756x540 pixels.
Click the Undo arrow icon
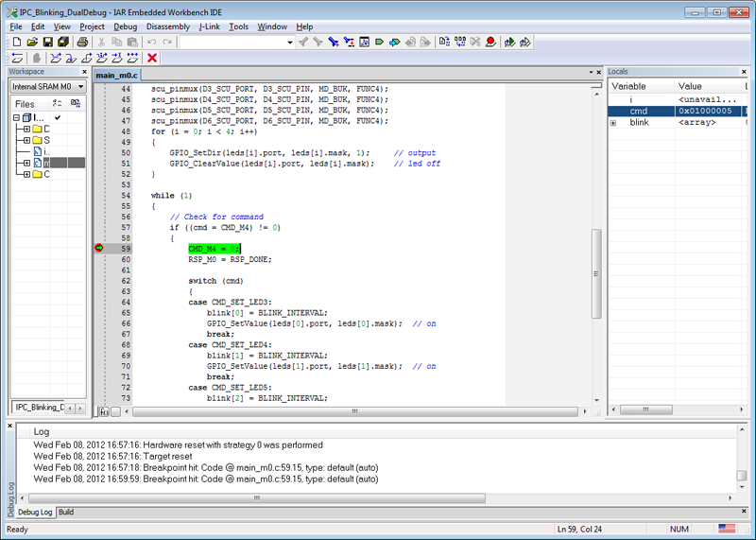pos(151,42)
